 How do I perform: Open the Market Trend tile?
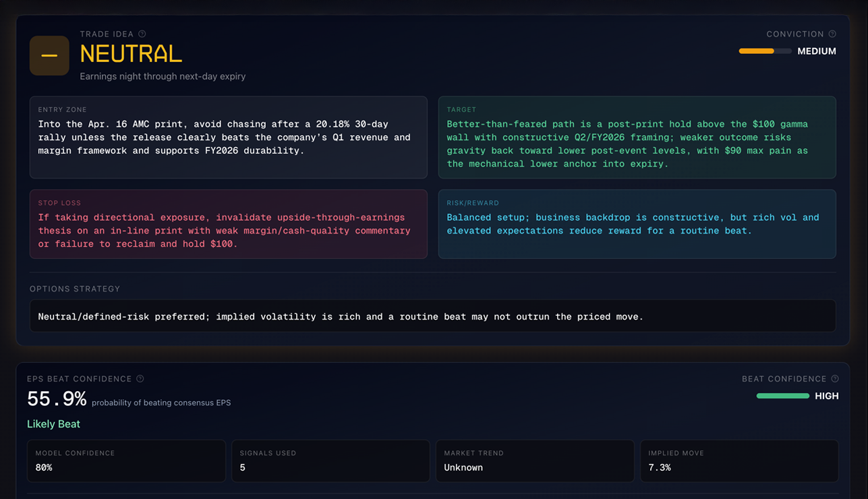click(535, 461)
